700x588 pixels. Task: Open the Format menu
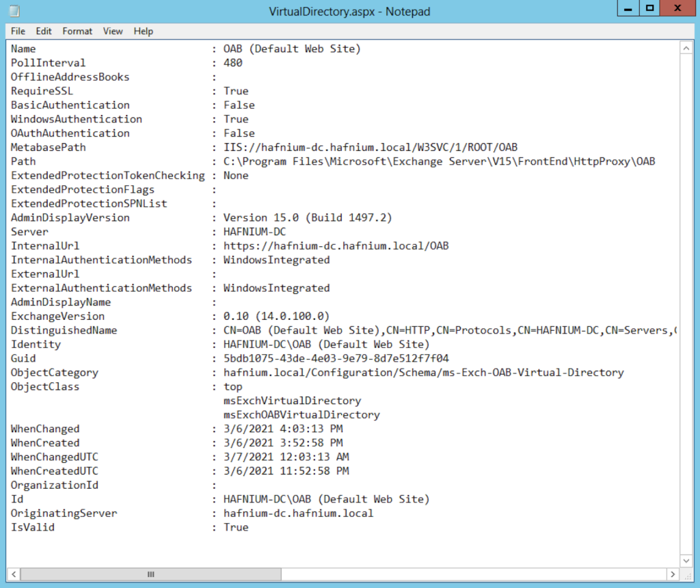(77, 31)
